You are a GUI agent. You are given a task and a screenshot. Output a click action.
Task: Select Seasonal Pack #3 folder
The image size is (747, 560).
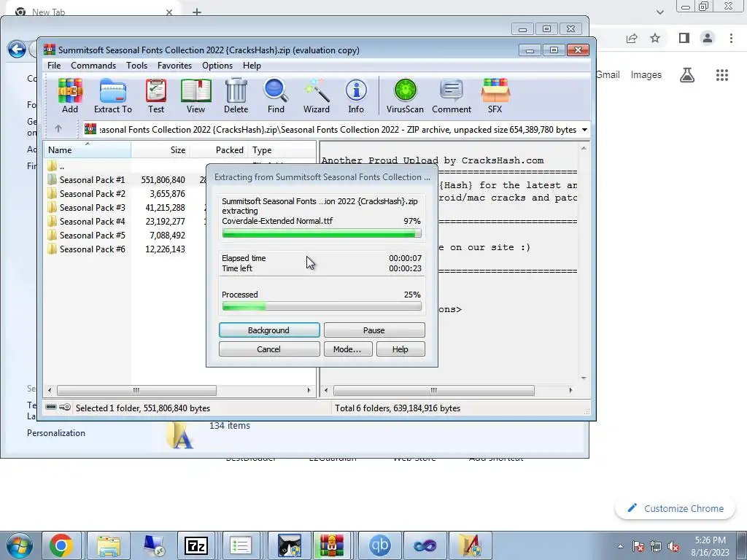click(92, 208)
